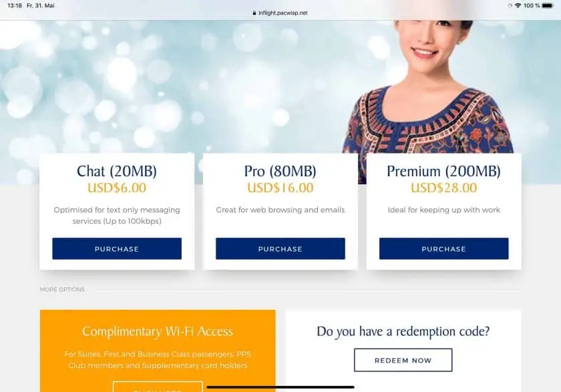Click the USD$28.00 price text
The width and height of the screenshot is (561, 392).
point(443,188)
